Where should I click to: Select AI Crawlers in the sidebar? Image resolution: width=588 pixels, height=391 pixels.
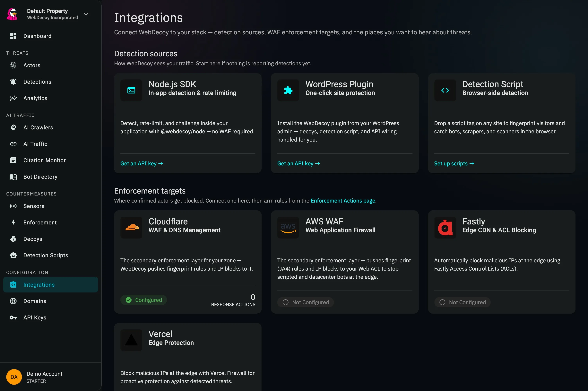[x=51, y=127]
